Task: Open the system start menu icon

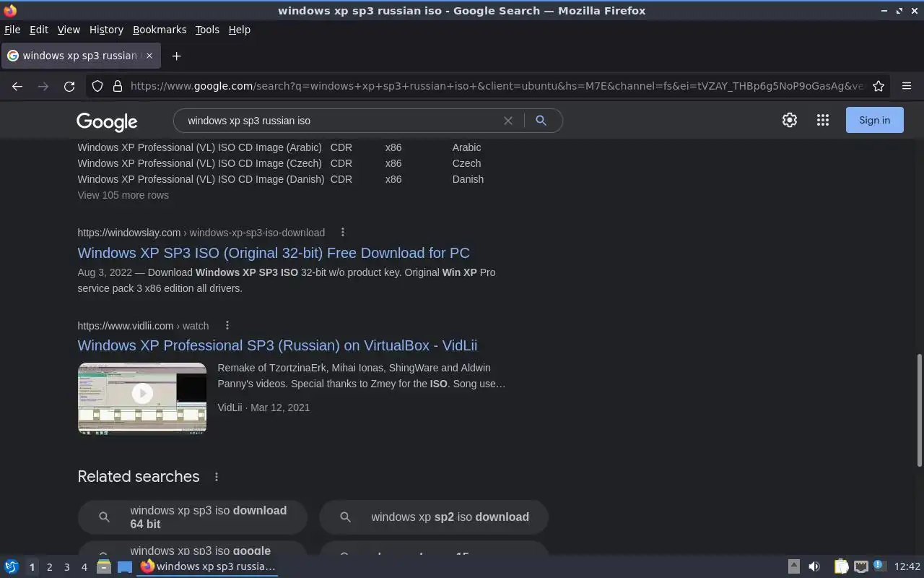Action: point(12,566)
